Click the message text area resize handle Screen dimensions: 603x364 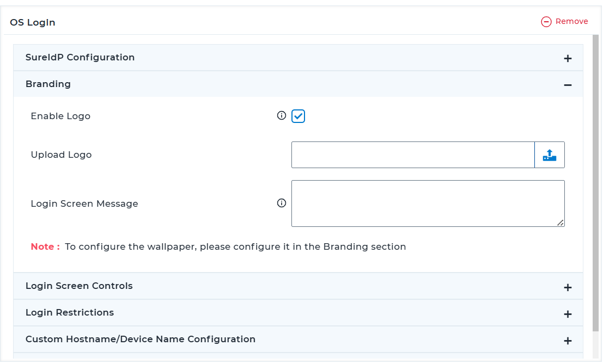(561, 223)
